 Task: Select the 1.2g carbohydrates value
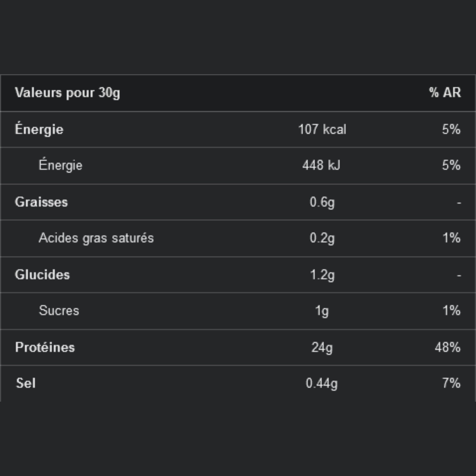click(x=322, y=274)
